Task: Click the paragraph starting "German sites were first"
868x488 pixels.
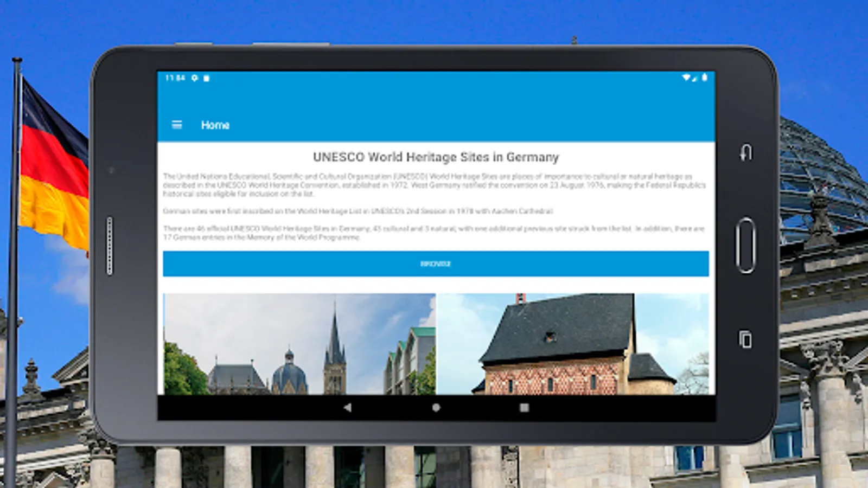Action: pyautogui.click(x=358, y=211)
